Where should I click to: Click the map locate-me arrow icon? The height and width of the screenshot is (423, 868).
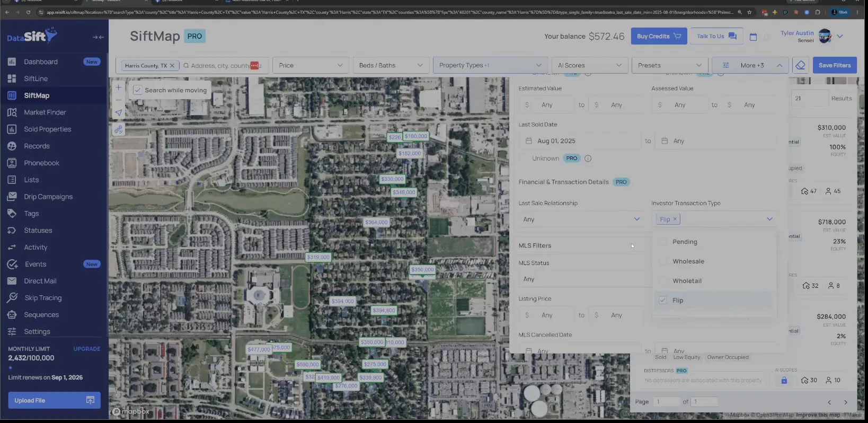(x=119, y=113)
